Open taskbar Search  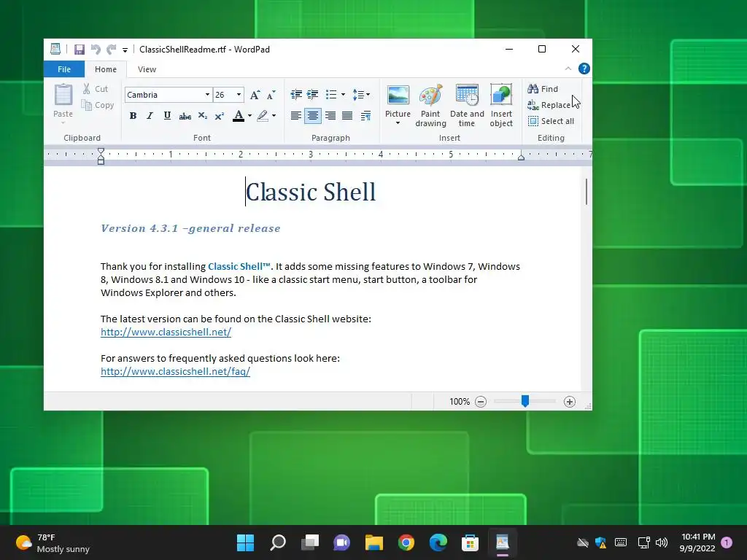point(278,542)
